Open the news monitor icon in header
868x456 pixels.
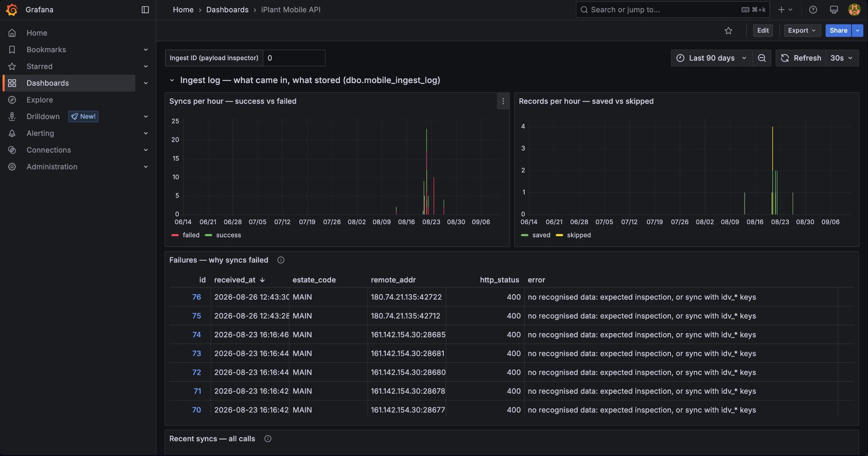833,10
